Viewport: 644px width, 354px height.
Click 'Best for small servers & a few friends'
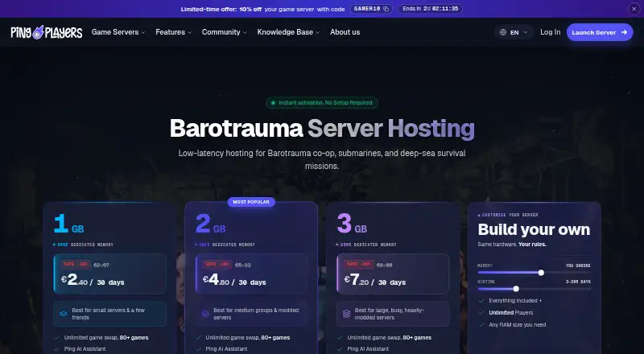coord(109,314)
